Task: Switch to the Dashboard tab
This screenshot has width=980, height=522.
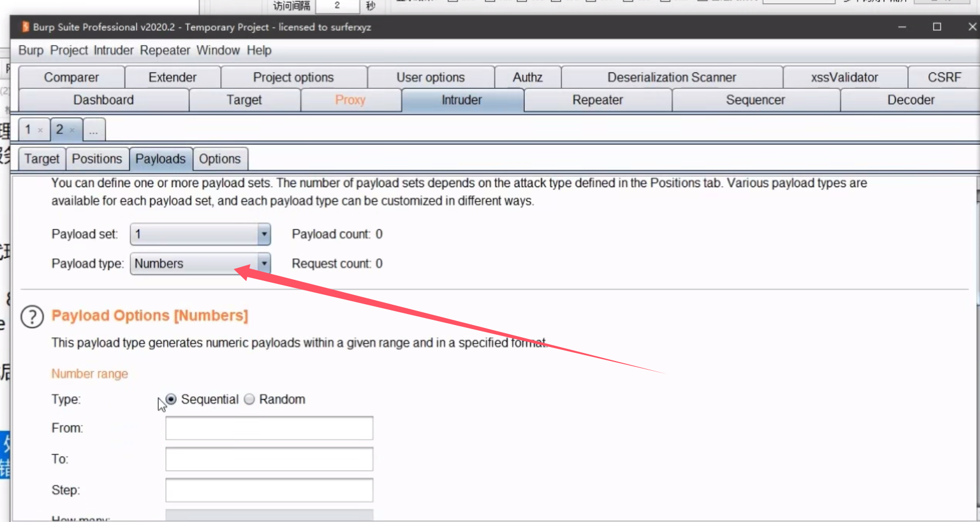Action: click(103, 100)
